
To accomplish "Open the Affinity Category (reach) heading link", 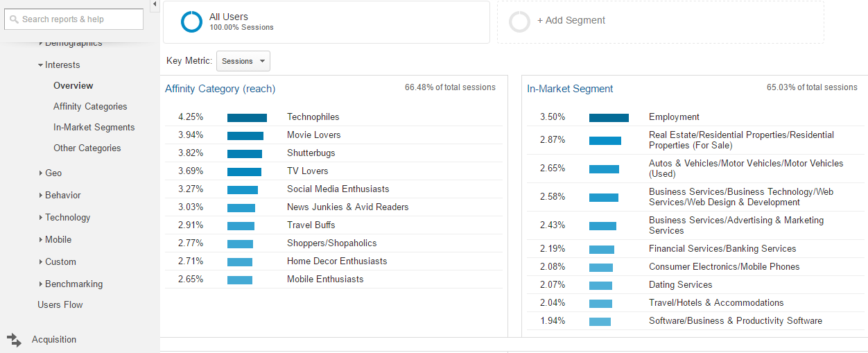I will [x=220, y=89].
